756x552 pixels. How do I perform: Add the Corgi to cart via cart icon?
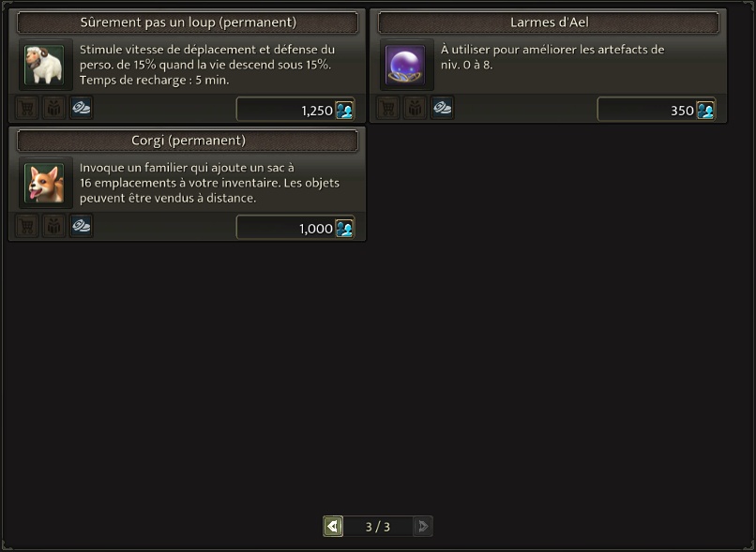27,226
